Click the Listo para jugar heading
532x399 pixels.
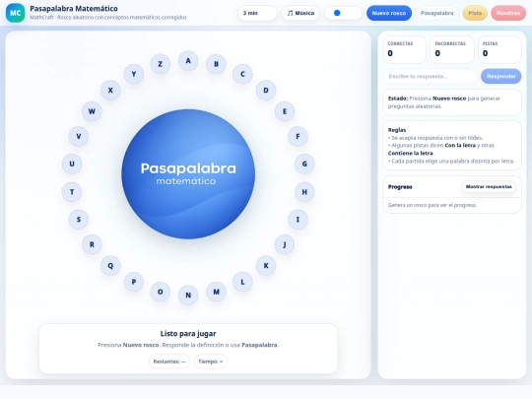(x=188, y=334)
